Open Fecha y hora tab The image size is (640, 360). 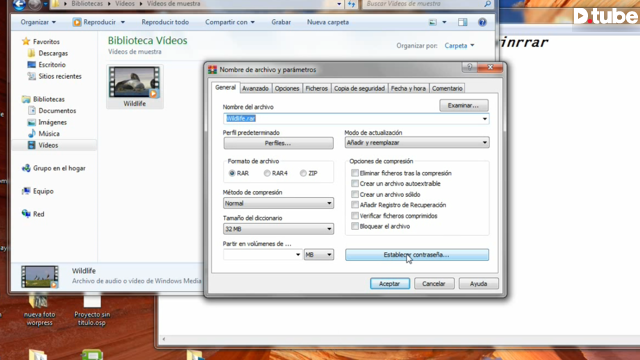coord(408,88)
